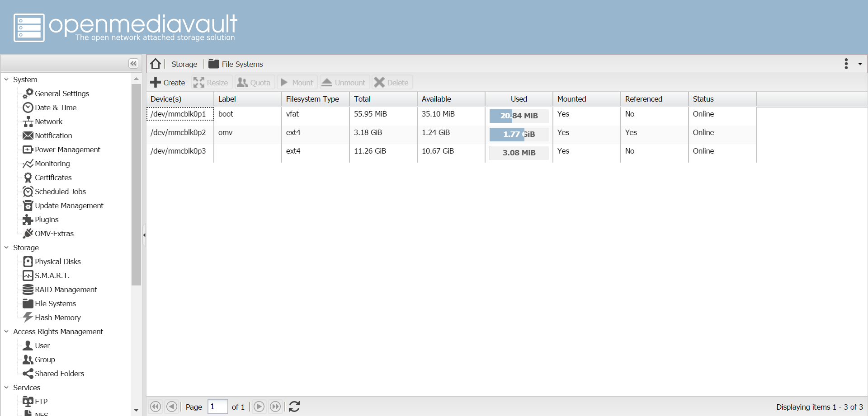Go to the last page button
Screen dimensions: 868x416
click(x=275, y=407)
